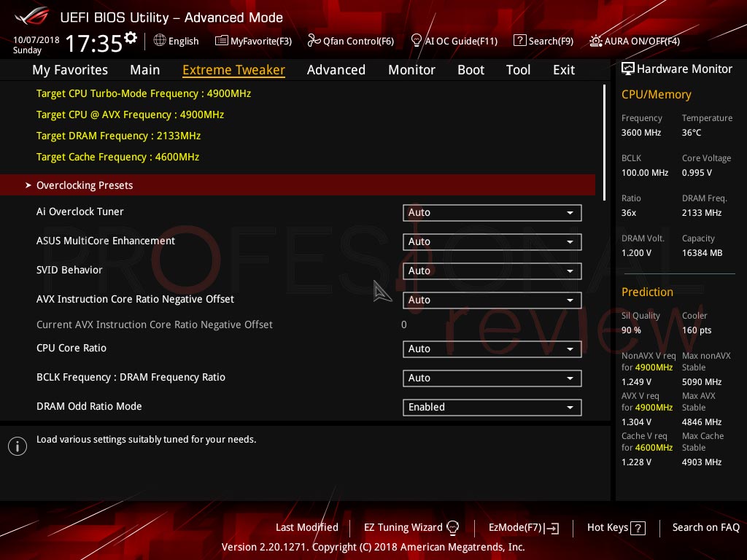Image resolution: width=747 pixels, height=560 pixels.
Task: Select the Extreme Tweaker tab
Action: 233,70
